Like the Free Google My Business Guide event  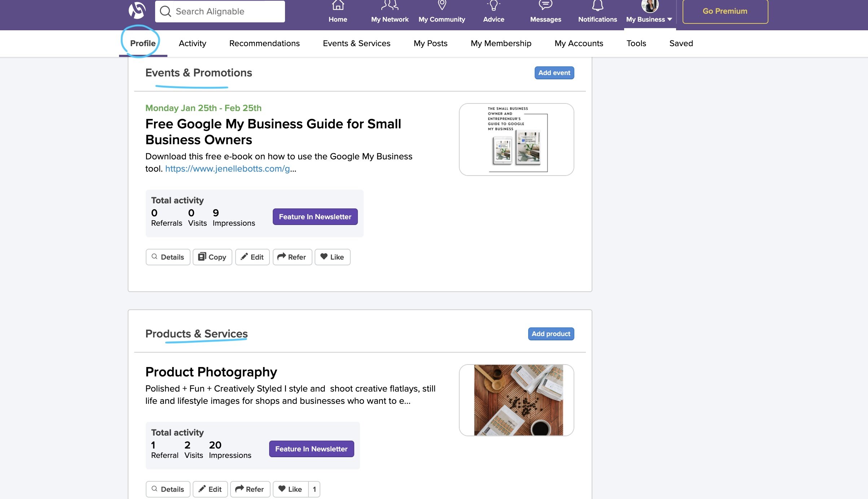pos(332,257)
